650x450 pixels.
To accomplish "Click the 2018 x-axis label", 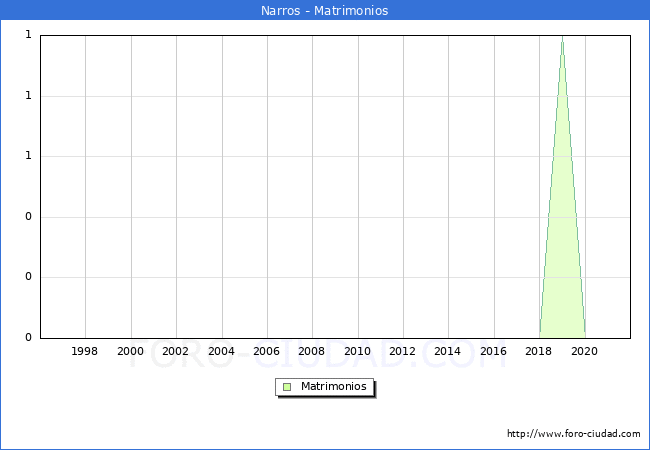I will 539,351.
